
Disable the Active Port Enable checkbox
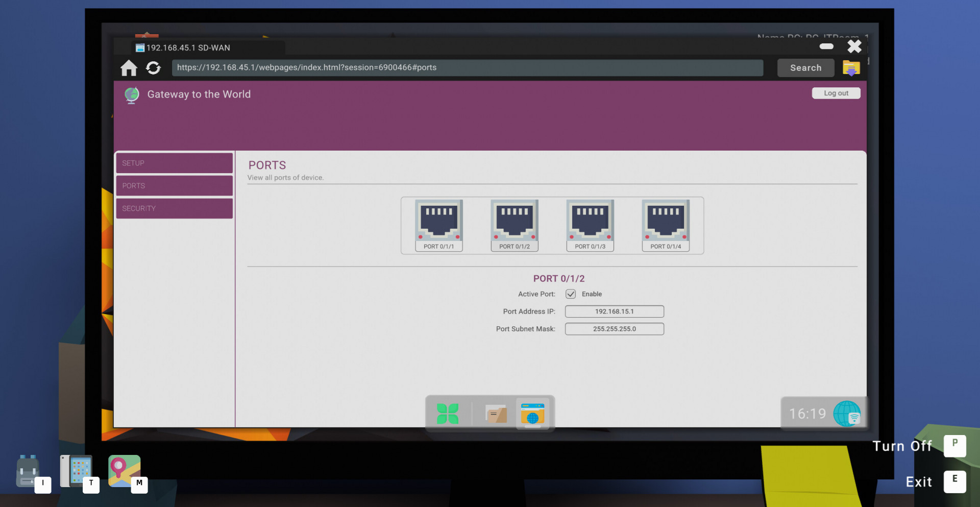(x=571, y=294)
